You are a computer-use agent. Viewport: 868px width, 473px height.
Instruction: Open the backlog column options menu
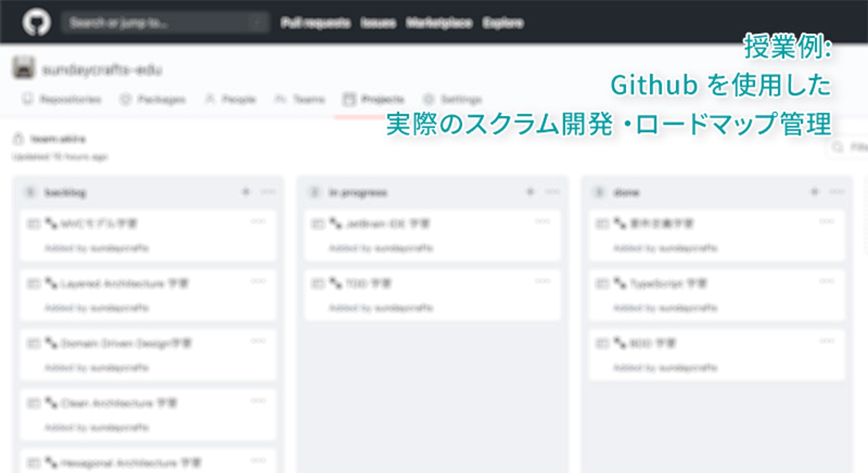coord(268,191)
